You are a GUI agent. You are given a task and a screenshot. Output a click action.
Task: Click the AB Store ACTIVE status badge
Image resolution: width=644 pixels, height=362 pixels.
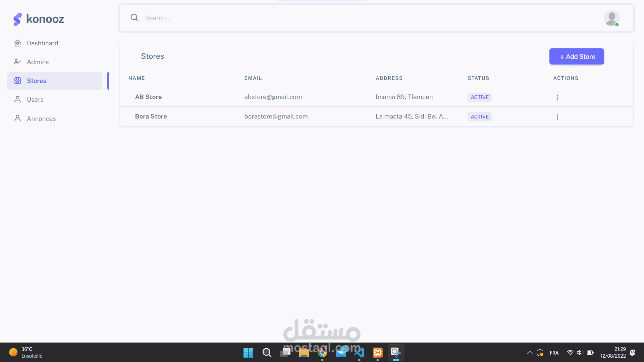[x=480, y=97]
